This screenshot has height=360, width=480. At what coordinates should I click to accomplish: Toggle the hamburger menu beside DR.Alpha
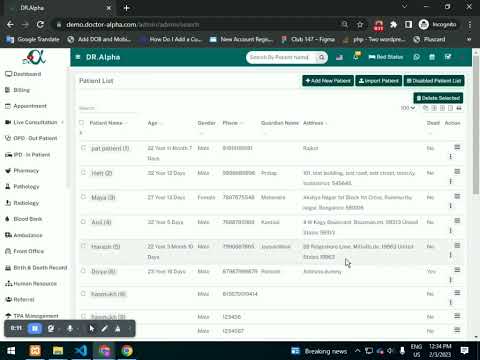(78, 57)
